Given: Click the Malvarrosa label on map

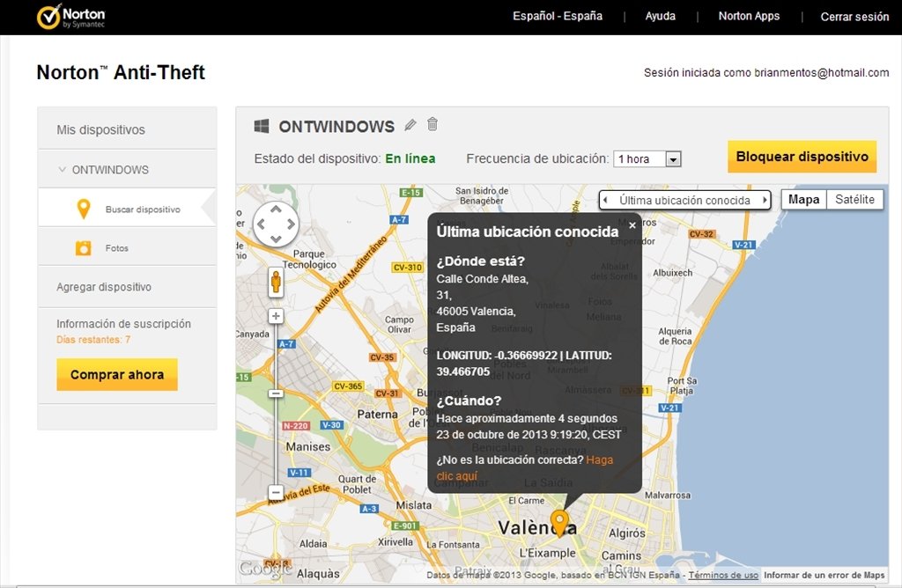Looking at the screenshot, I should point(668,495).
